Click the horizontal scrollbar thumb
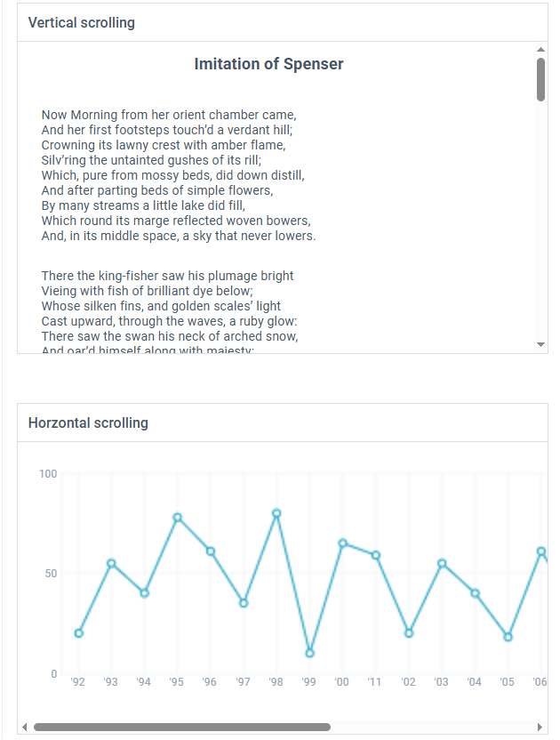Screen dimensions: 560x740 182,727
